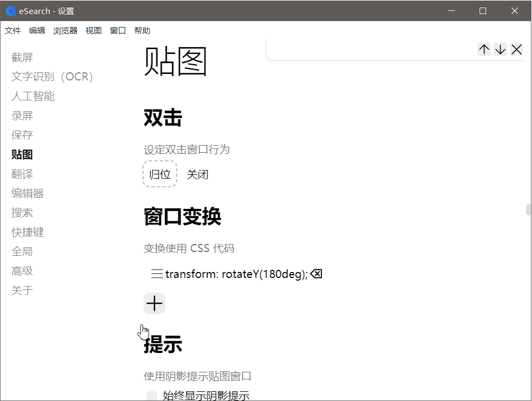
Task: Close the settings search bar
Action: pyautogui.click(x=516, y=49)
